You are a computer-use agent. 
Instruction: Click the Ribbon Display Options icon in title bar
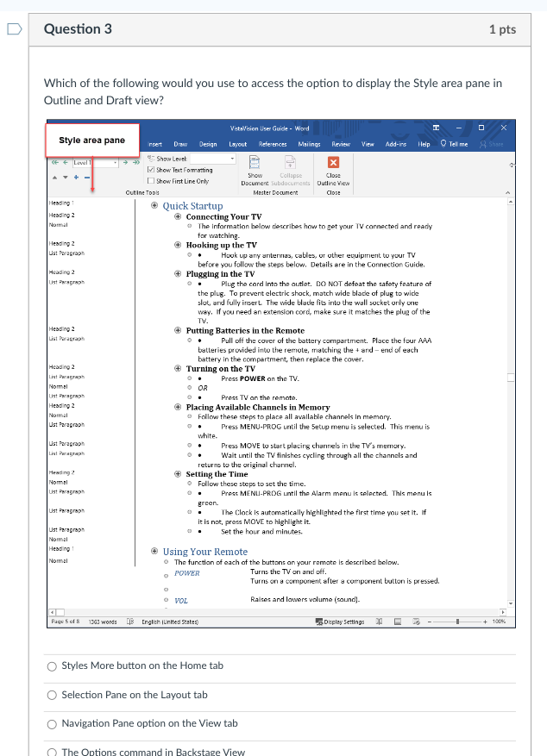coord(436,128)
